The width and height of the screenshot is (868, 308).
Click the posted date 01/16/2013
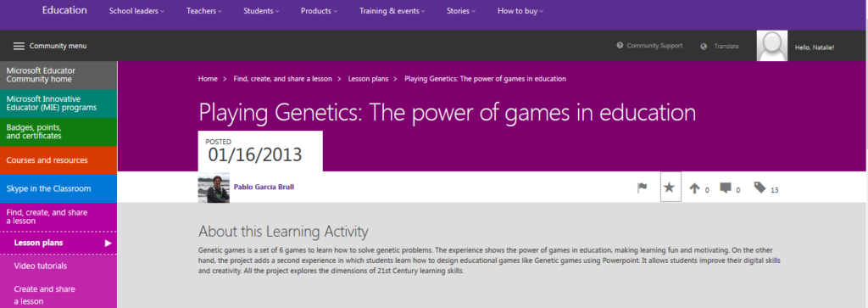click(255, 155)
